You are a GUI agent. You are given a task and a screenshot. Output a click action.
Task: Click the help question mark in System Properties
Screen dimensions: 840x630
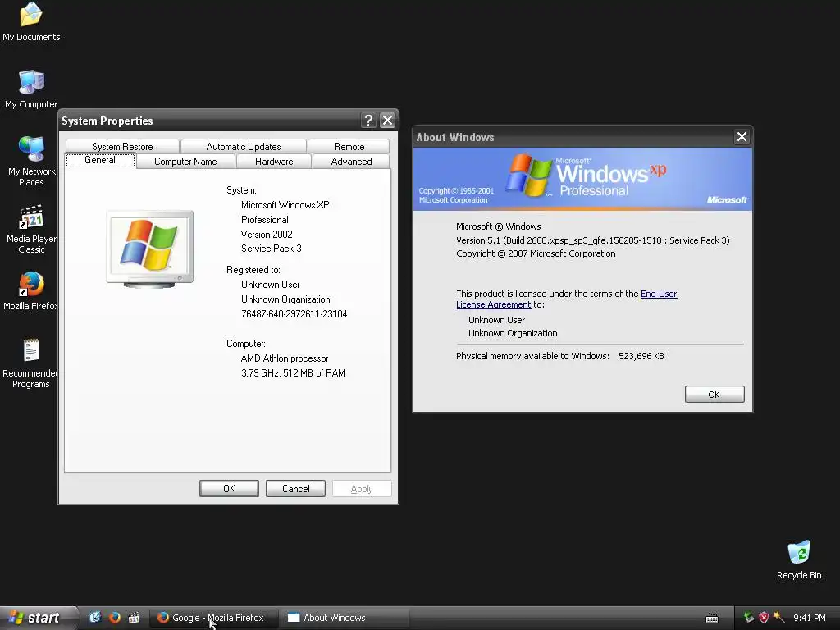coord(368,121)
